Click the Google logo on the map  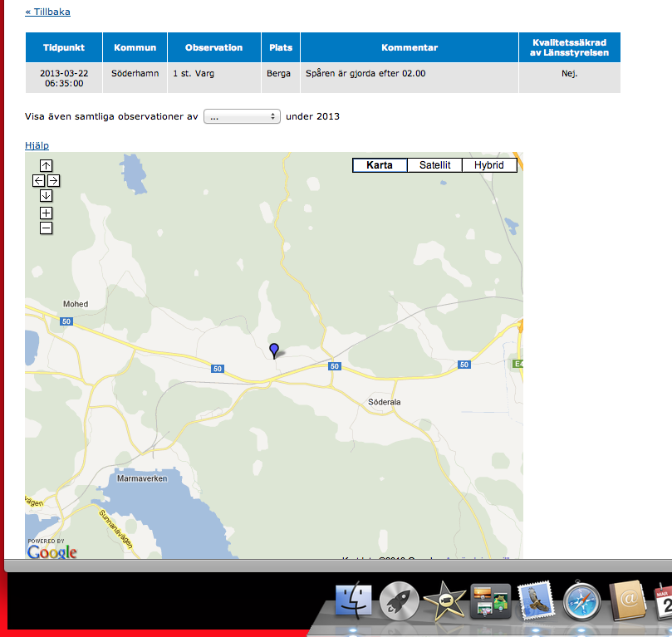click(x=52, y=551)
